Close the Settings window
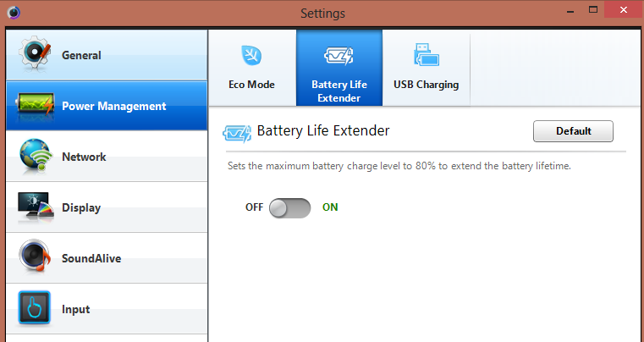 click(624, 10)
